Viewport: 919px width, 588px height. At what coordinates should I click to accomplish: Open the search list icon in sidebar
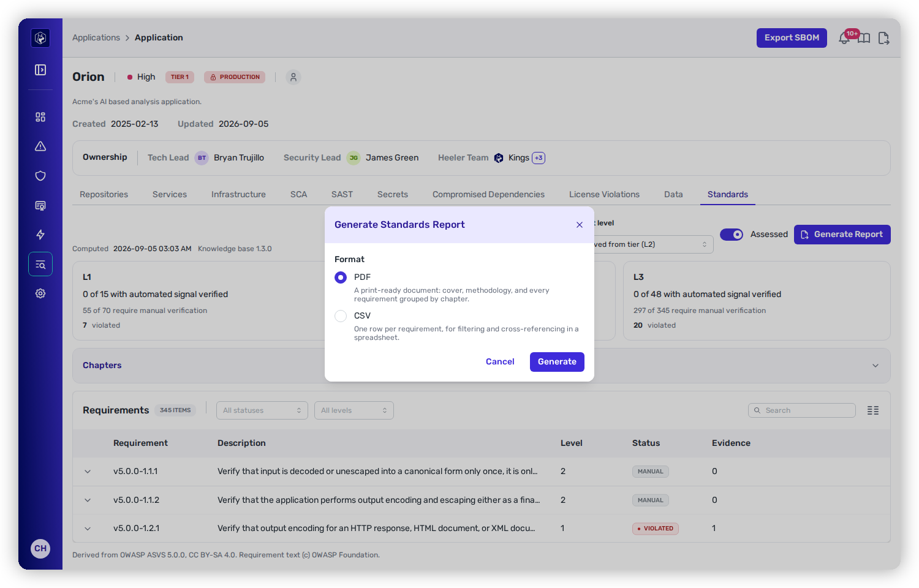40,264
